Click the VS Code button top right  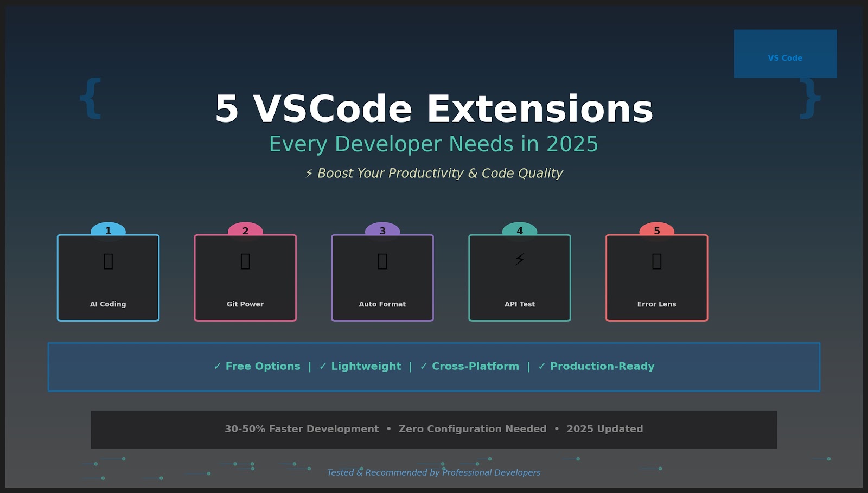pyautogui.click(x=784, y=57)
